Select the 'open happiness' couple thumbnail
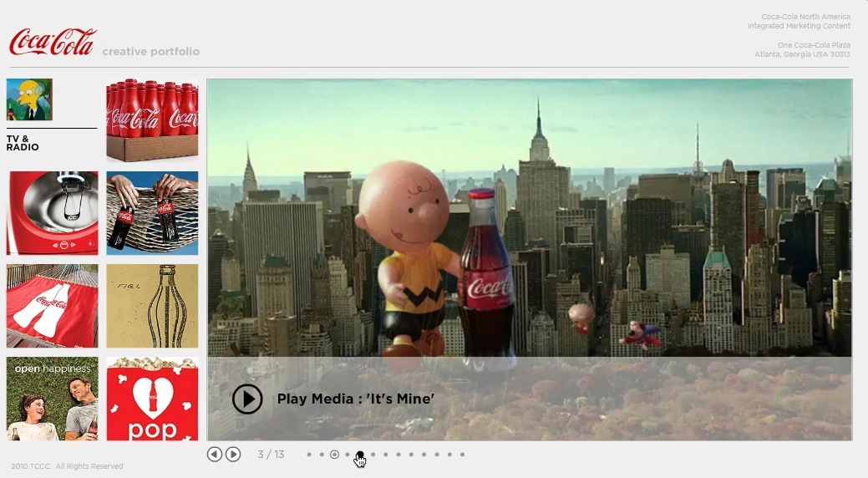This screenshot has width=868, height=478. 52,399
